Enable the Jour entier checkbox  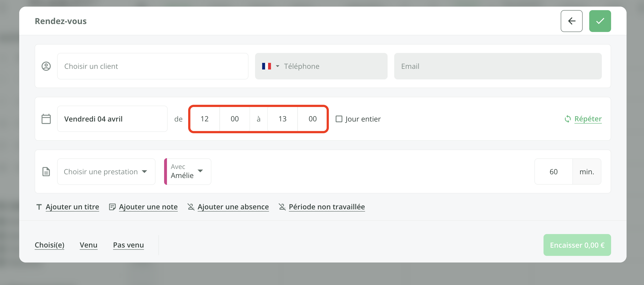pos(339,119)
